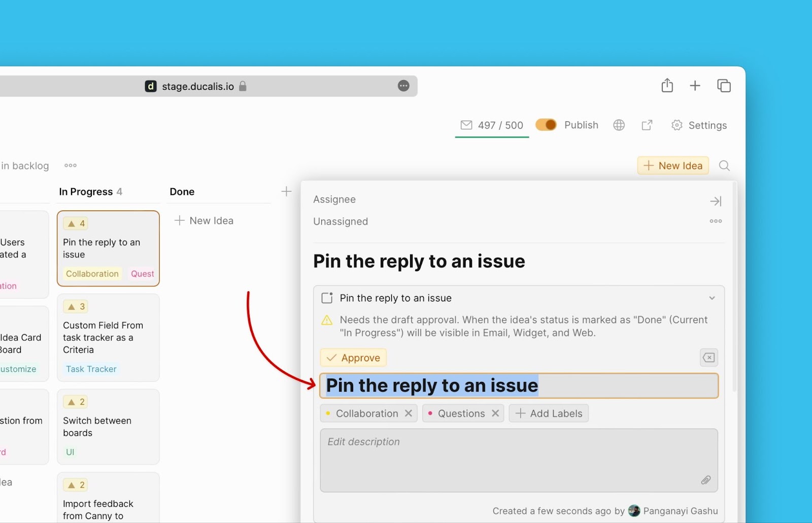This screenshot has height=523, width=812.
Task: Click the search magnifier icon
Action: click(724, 166)
